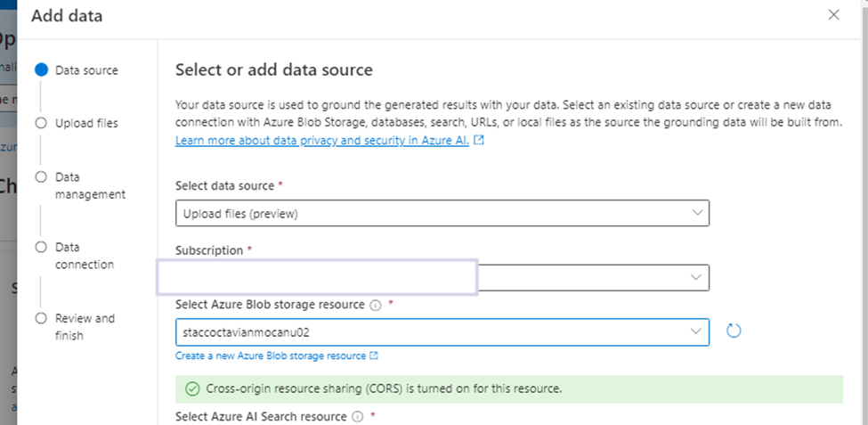This screenshot has height=425, width=868.
Task: Click info icon beside Azure Blob storage label
Action: pos(375,305)
